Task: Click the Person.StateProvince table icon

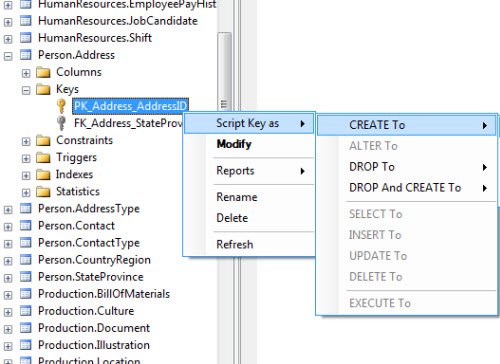Action: pos(26,277)
